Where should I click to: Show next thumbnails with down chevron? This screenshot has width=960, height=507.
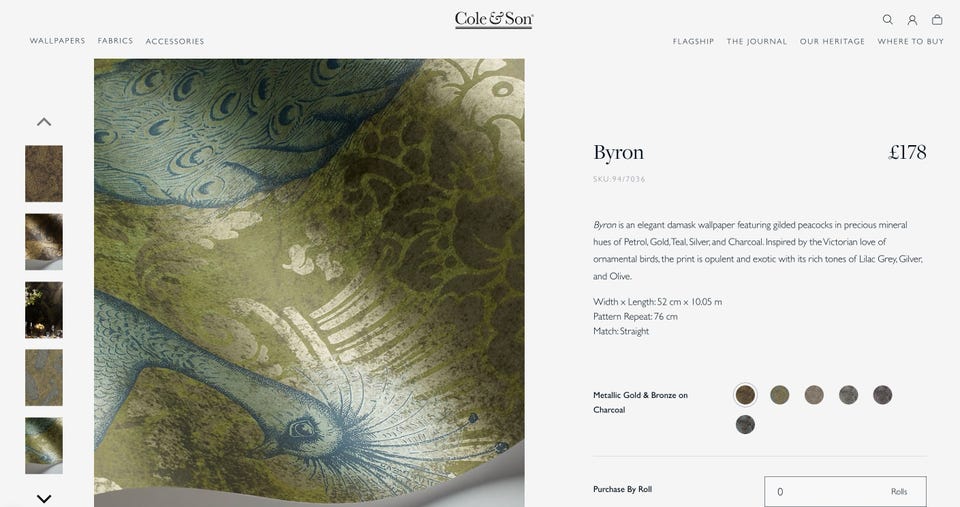(x=44, y=498)
